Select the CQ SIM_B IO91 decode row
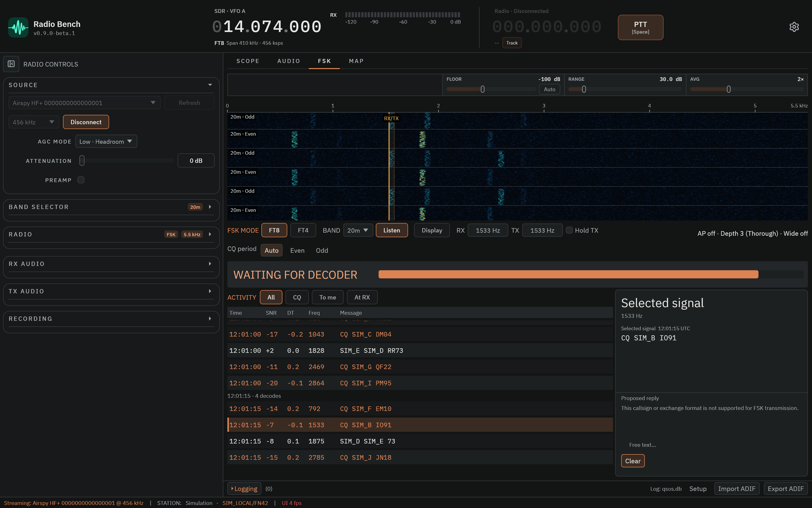 point(420,425)
